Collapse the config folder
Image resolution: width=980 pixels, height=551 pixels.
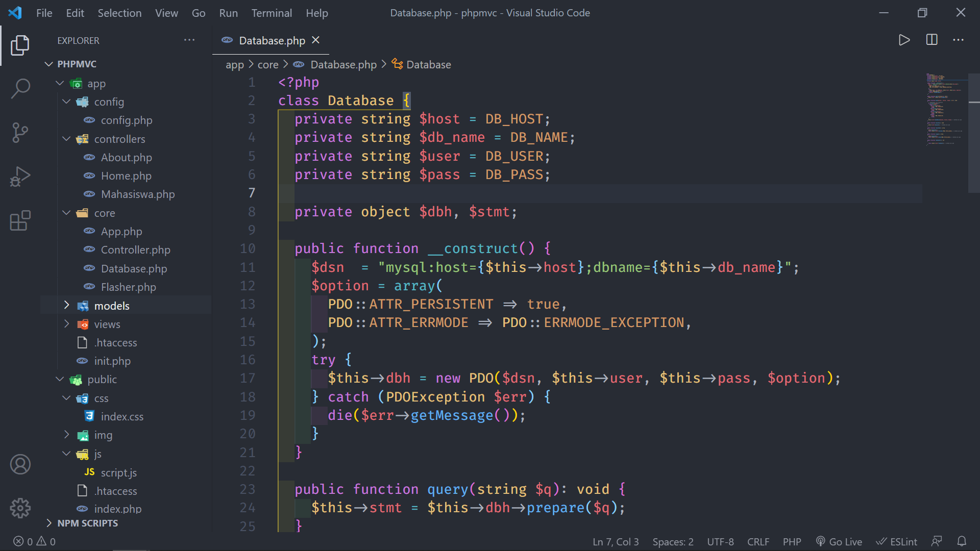point(66,102)
